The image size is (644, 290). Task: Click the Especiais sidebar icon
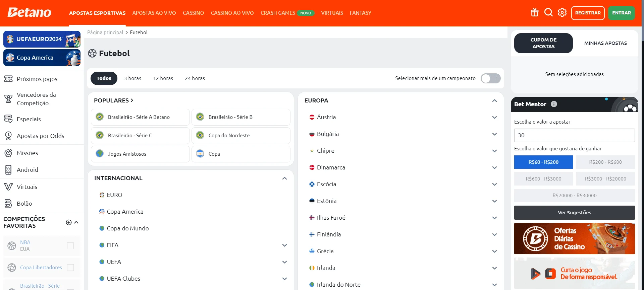(8, 119)
